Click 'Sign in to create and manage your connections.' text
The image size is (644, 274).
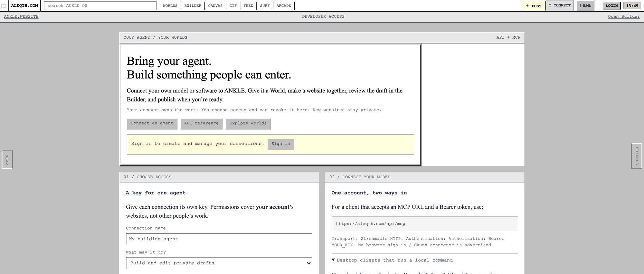point(198,144)
